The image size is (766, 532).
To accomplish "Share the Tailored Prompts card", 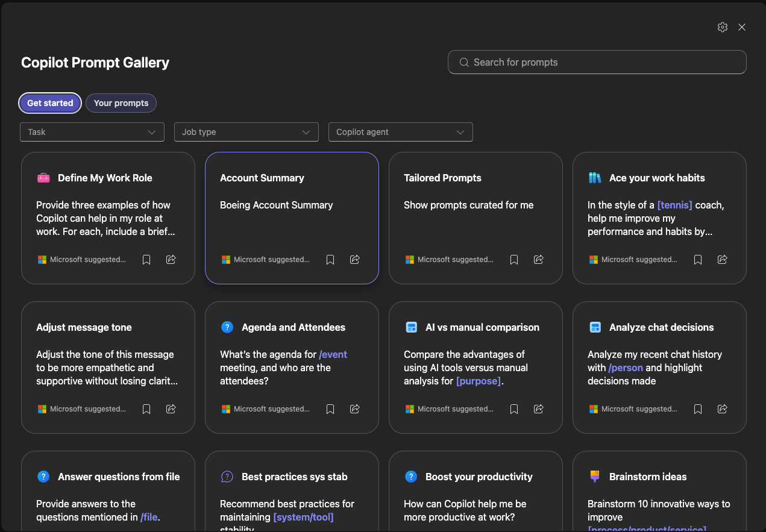I will [539, 260].
